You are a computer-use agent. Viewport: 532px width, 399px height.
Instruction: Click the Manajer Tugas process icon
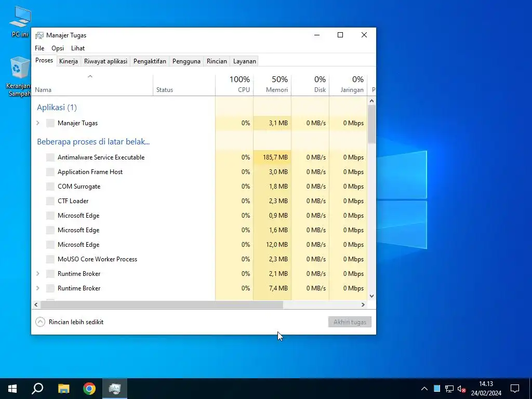pyautogui.click(x=50, y=123)
